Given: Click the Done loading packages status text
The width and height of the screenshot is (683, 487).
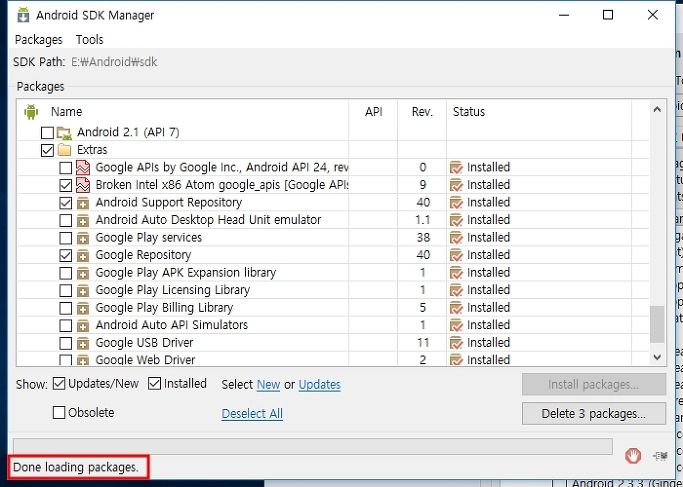Looking at the screenshot, I should point(75,467).
